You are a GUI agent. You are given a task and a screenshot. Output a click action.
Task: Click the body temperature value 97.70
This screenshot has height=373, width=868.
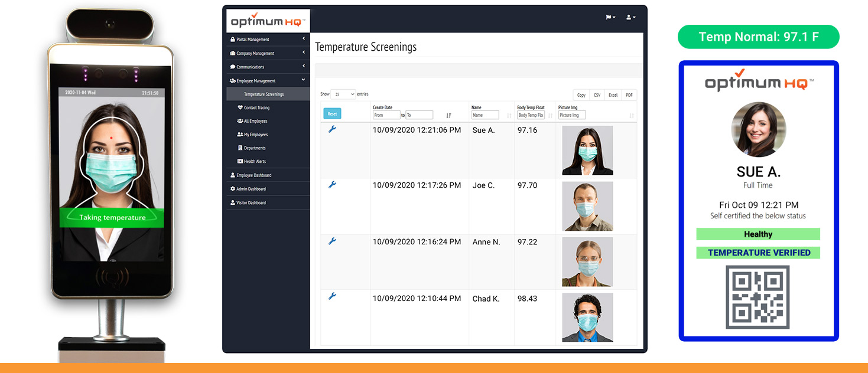[x=527, y=185]
